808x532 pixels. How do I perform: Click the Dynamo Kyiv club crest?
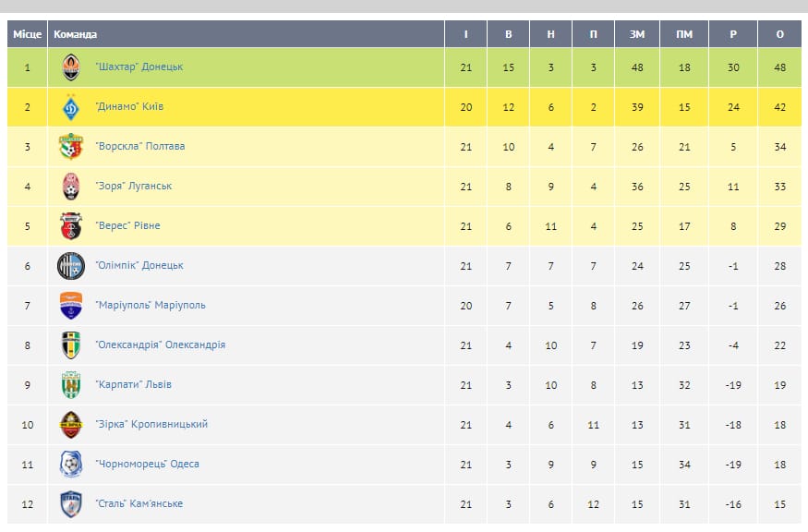click(71, 107)
